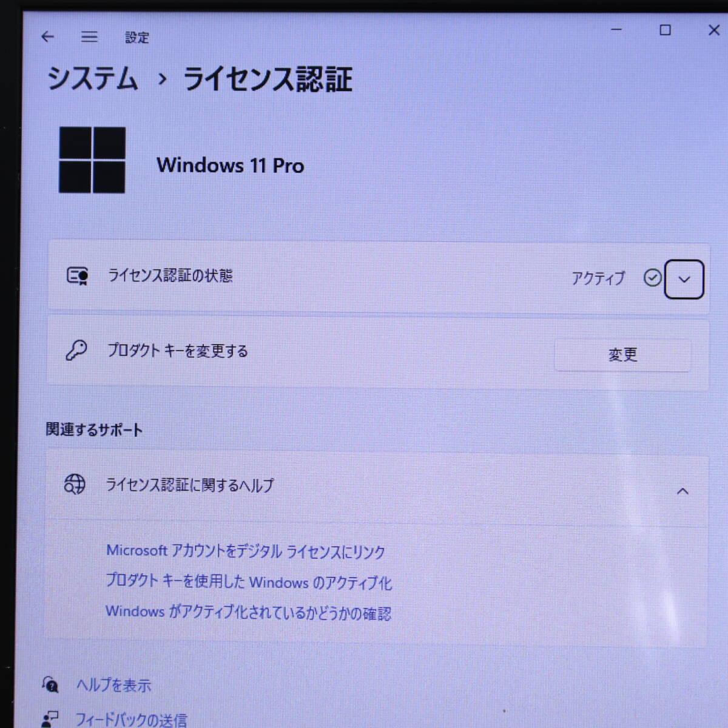Close the 設定 window

click(714, 30)
